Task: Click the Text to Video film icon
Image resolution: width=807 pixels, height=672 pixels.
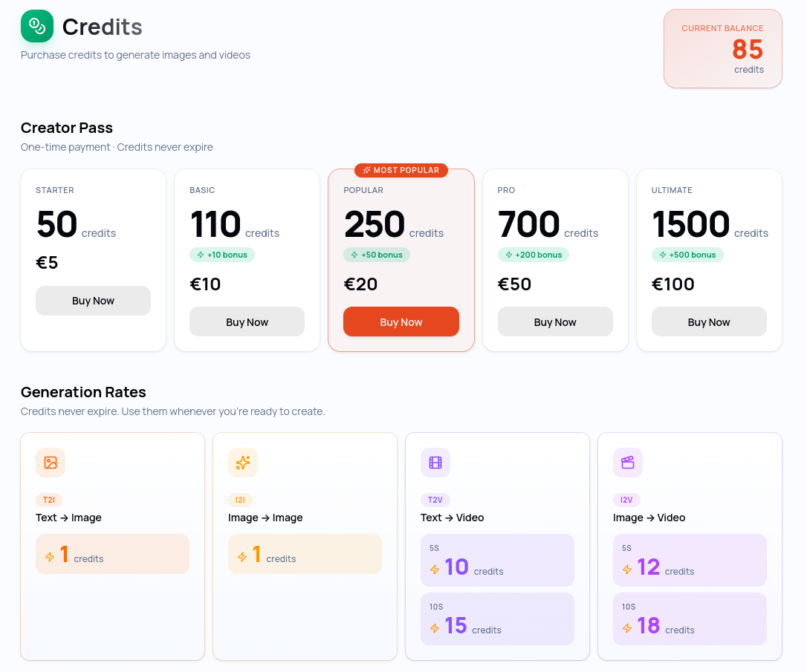Action: click(435, 463)
